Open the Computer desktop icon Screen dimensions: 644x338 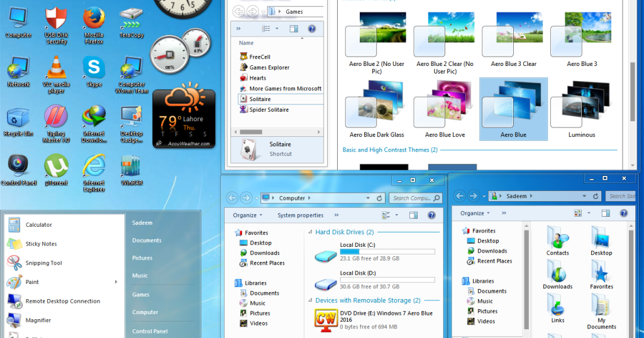click(x=18, y=23)
